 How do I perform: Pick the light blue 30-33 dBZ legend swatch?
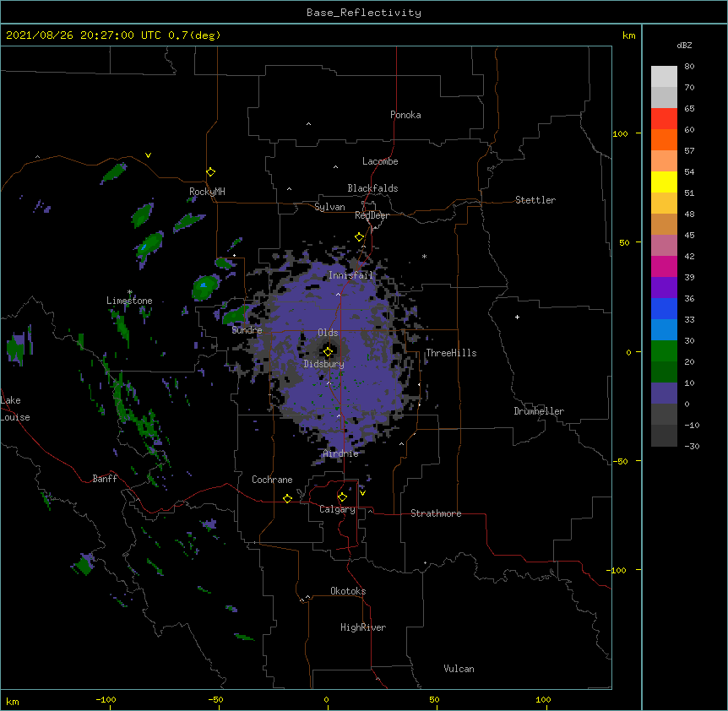pyautogui.click(x=664, y=329)
